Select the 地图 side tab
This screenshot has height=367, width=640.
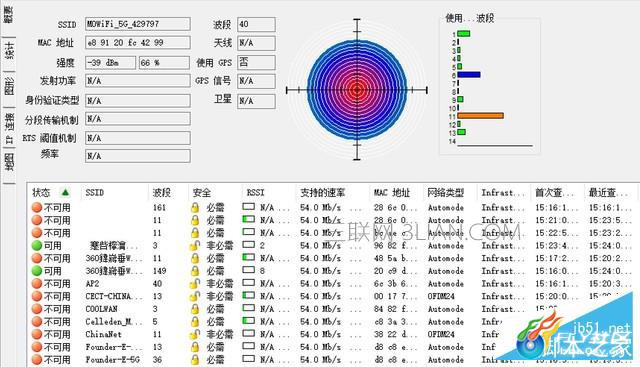[9, 162]
